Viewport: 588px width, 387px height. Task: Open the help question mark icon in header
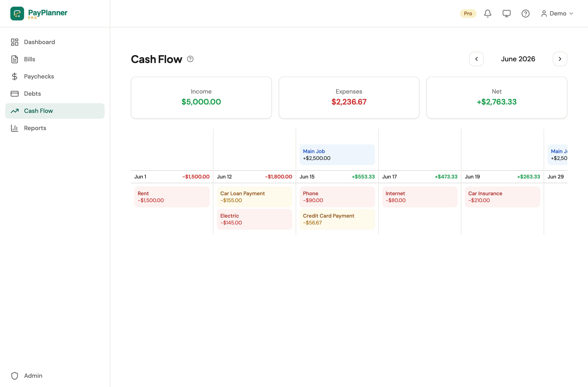[x=526, y=14]
